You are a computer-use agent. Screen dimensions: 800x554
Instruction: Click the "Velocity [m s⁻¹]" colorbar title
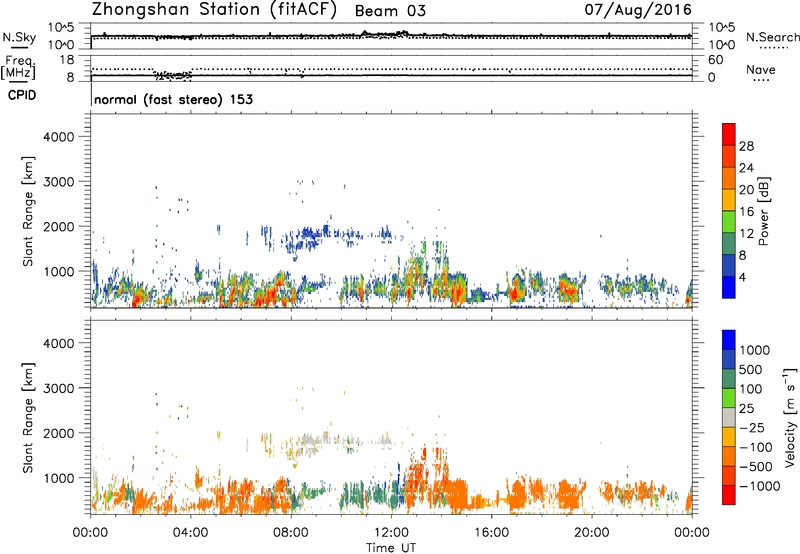790,417
